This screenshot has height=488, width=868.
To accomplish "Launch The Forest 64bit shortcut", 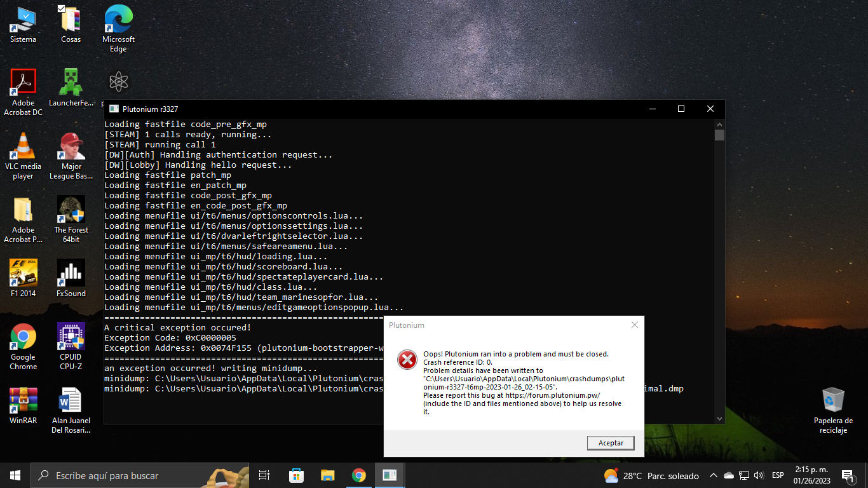I will coord(71,220).
